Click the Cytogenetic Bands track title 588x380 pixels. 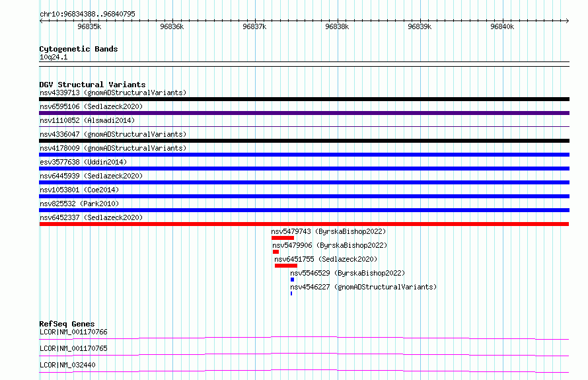(x=79, y=49)
